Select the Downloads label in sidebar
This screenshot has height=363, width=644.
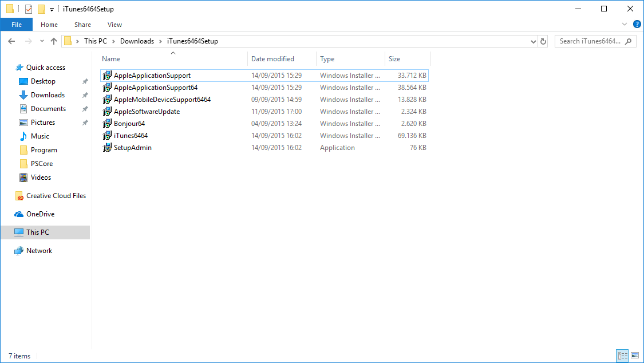(x=48, y=95)
